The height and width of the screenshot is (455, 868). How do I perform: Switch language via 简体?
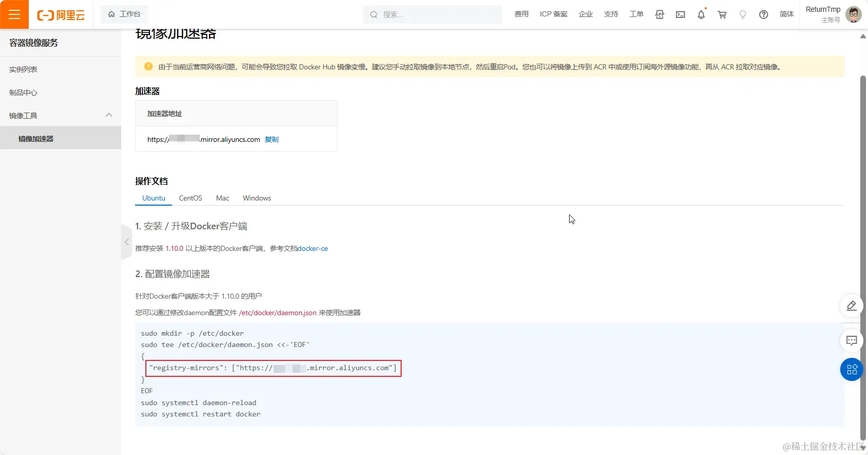tap(787, 14)
